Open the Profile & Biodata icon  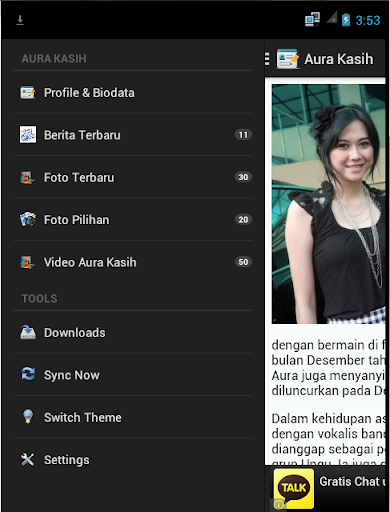(x=28, y=92)
